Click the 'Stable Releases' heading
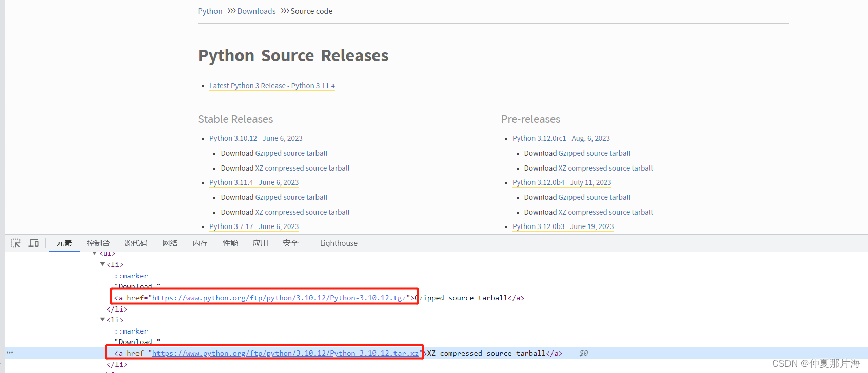Image resolution: width=868 pixels, height=373 pixels. (235, 119)
